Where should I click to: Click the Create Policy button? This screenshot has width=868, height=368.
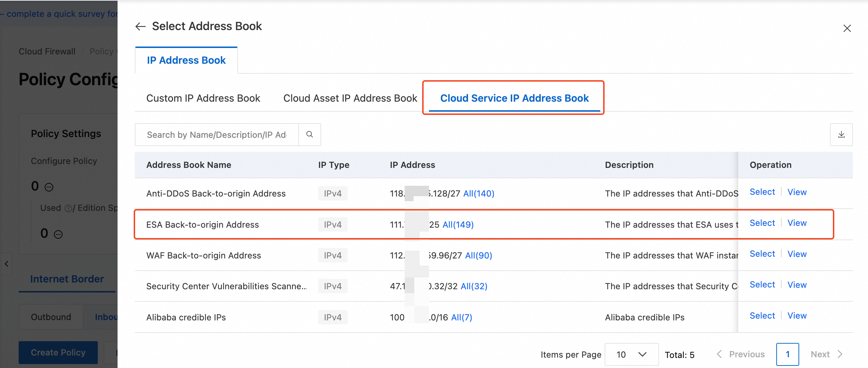58,353
